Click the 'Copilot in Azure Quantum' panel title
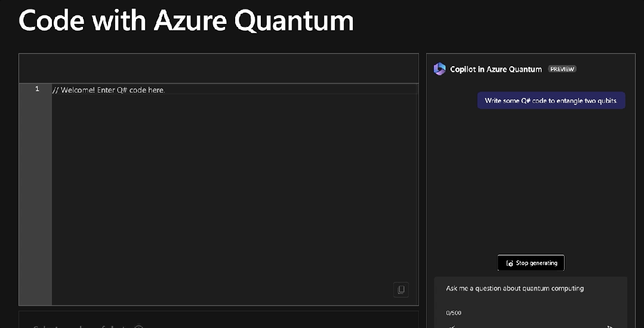Viewport: 644px width, 328px height. 496,69
